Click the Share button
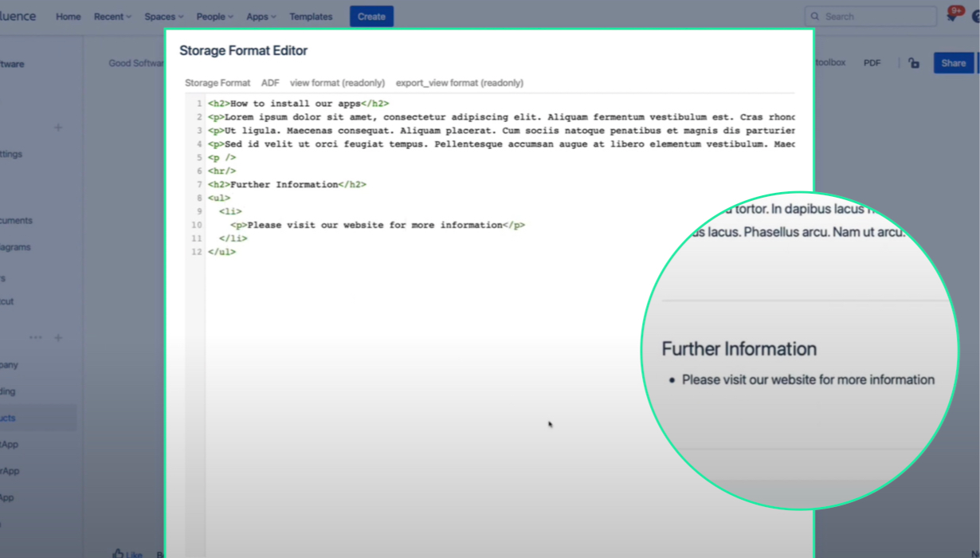The width and height of the screenshot is (980, 558). point(954,63)
